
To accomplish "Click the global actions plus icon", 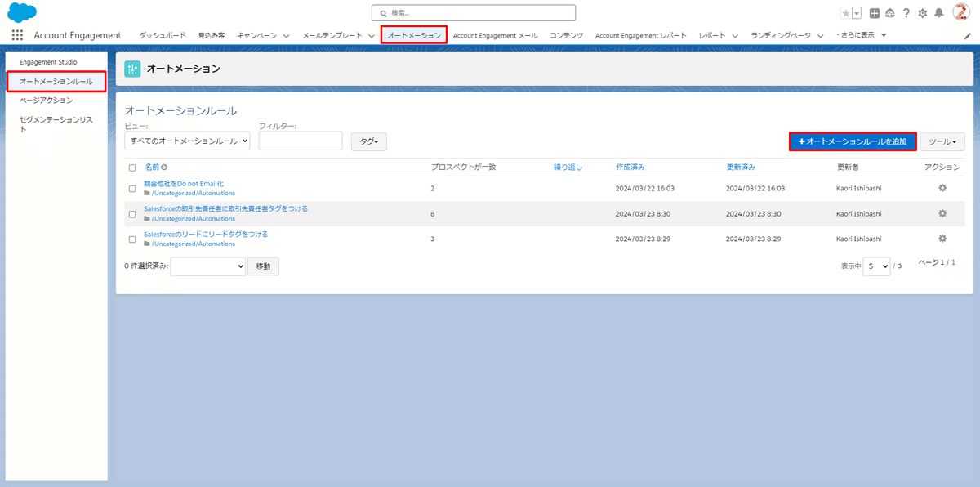I will coord(875,13).
